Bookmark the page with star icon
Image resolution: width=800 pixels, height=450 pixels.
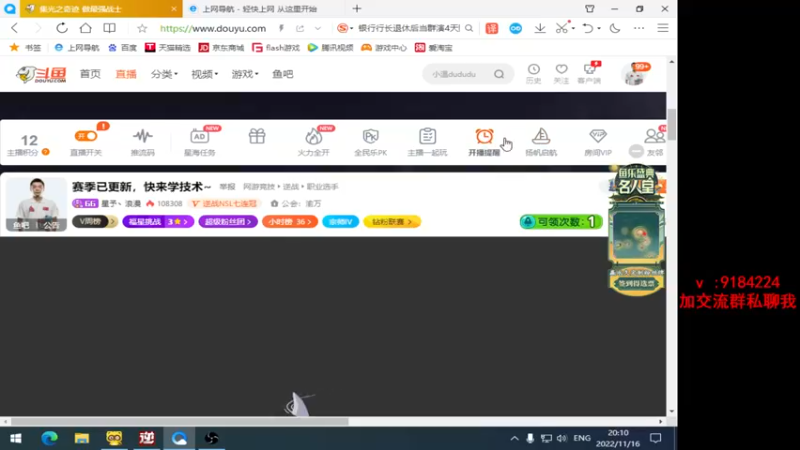142,28
